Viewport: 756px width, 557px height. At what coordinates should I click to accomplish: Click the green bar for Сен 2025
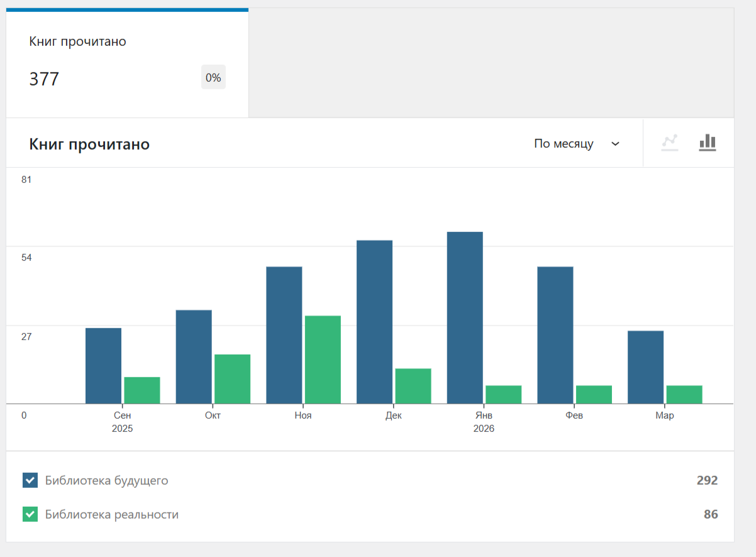coord(142,390)
